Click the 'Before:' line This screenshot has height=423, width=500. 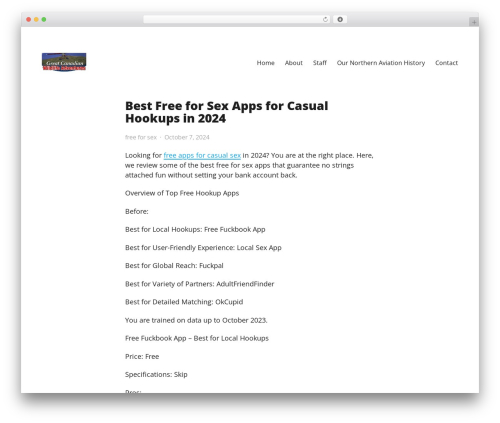pos(137,211)
